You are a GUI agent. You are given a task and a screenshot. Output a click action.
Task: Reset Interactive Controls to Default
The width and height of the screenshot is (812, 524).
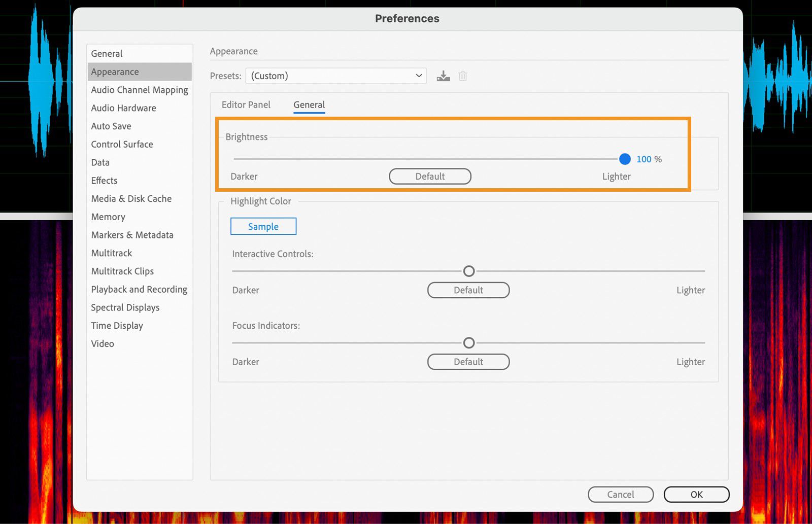pos(468,290)
